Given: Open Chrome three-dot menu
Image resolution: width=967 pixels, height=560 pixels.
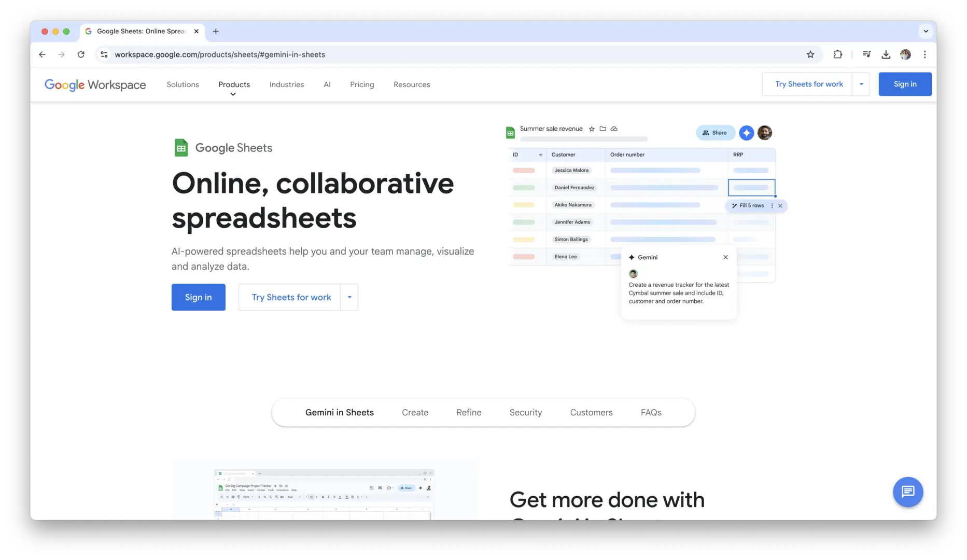Looking at the screenshot, I should (x=924, y=54).
